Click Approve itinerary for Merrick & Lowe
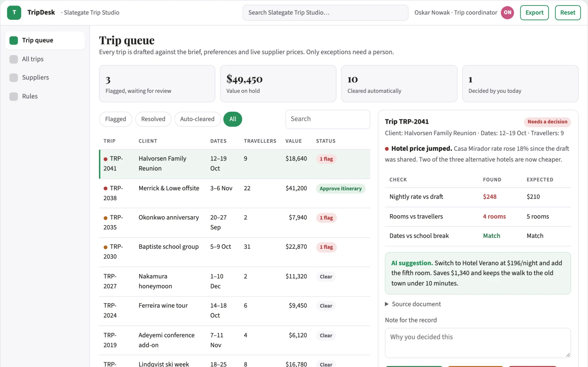Image resolution: width=588 pixels, height=367 pixels. tap(341, 188)
